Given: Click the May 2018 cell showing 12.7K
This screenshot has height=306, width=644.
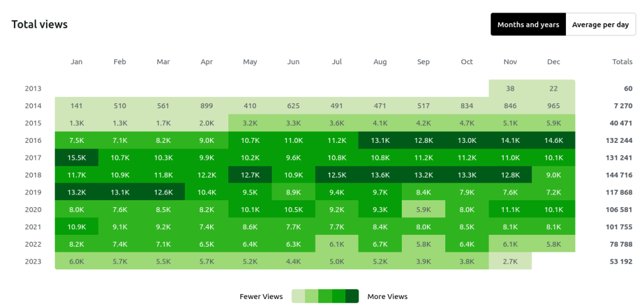Looking at the screenshot, I should [250, 175].
